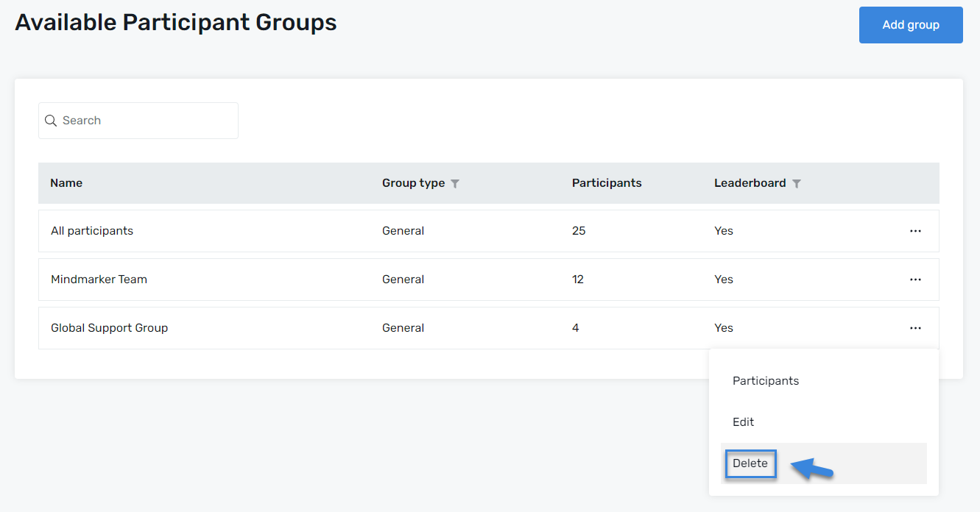
Task: Click the Participants column header in table
Action: [607, 183]
